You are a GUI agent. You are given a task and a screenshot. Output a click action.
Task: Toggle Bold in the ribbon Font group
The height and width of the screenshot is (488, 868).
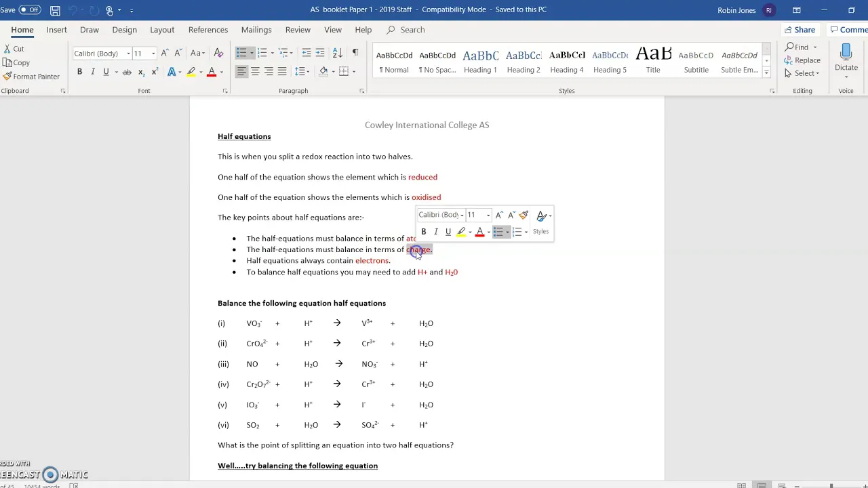[x=79, y=72]
